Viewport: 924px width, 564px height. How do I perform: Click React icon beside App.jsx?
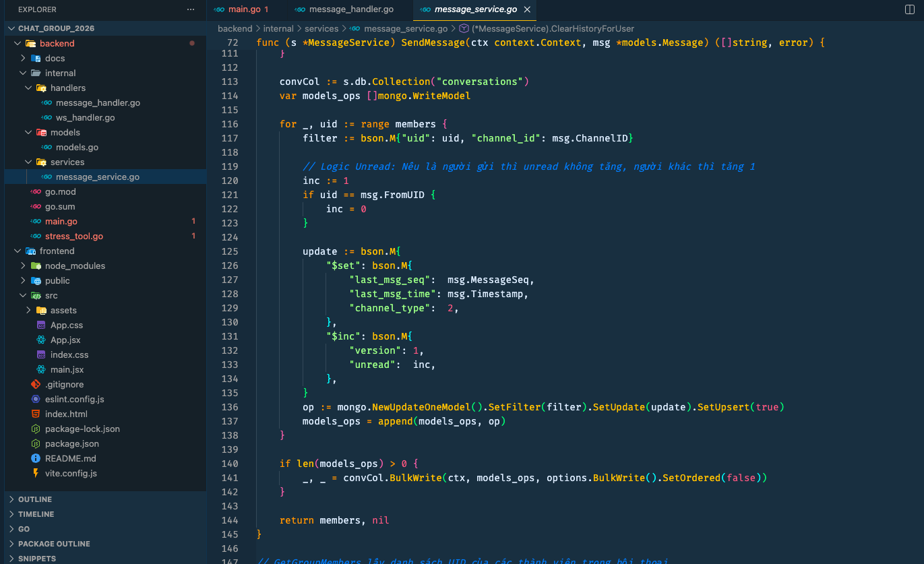pos(41,340)
